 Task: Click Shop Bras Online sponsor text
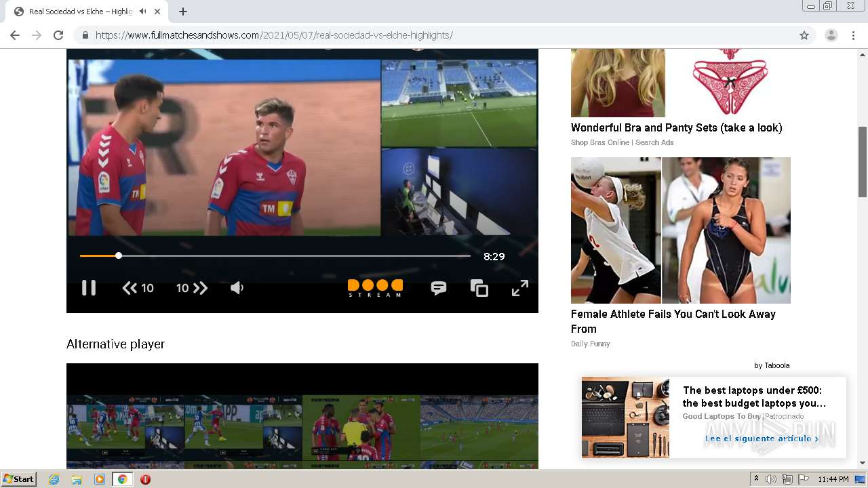point(622,142)
